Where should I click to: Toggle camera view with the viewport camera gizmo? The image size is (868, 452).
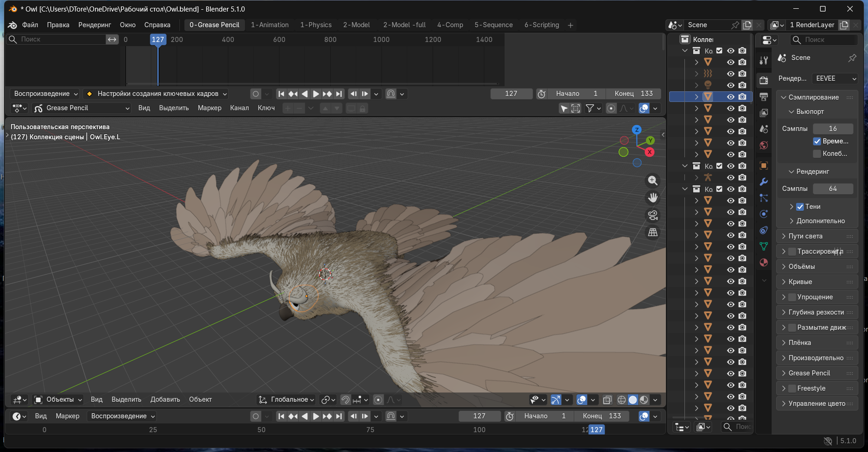tap(653, 215)
